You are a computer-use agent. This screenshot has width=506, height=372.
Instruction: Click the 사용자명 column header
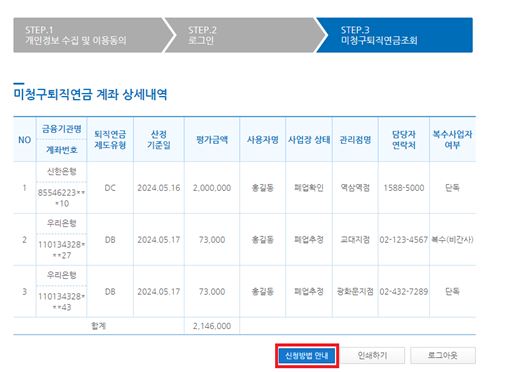(263, 140)
